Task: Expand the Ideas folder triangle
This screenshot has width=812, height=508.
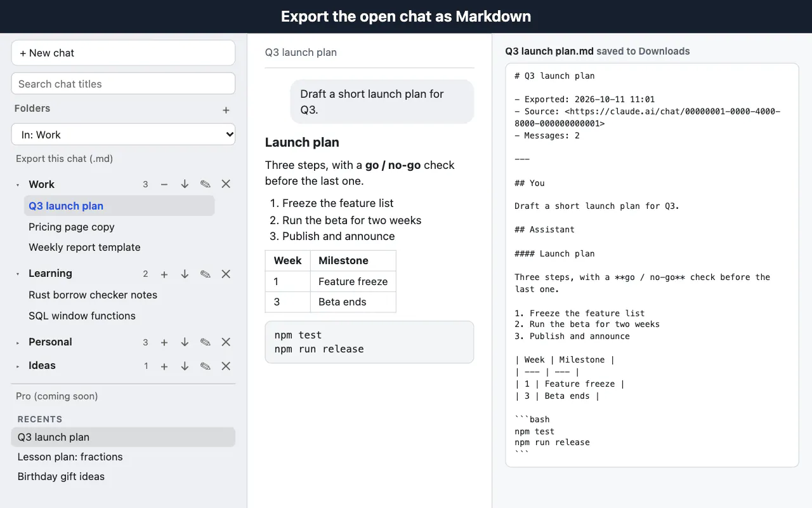Action: (18, 366)
